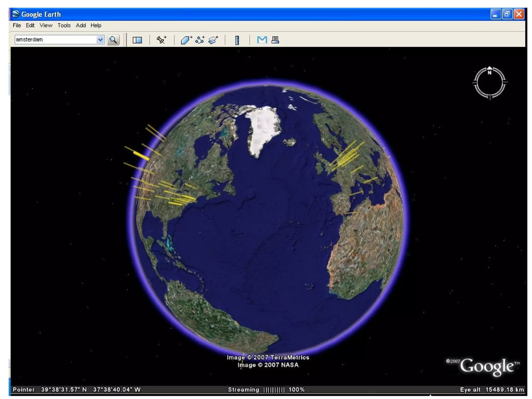Click the Email view icon
The image size is (532, 399).
pos(262,40)
